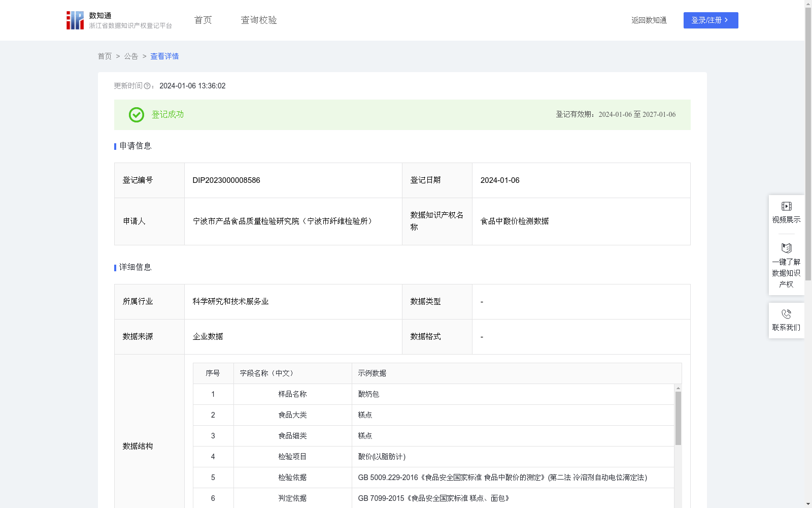Click the update time 2024-01-06 13:36:02
The image size is (812, 508).
[x=192, y=86]
